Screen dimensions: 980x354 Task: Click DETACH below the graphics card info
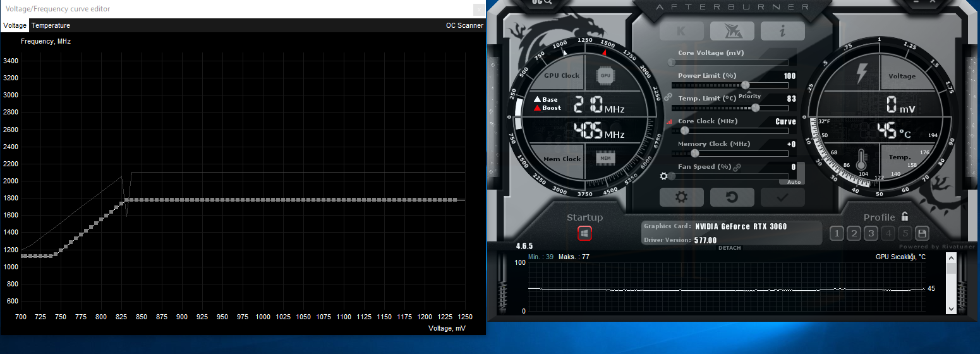[729, 248]
